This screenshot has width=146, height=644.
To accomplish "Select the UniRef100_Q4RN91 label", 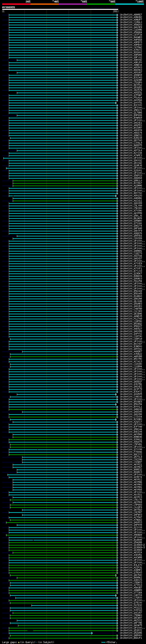I will 131,251.
